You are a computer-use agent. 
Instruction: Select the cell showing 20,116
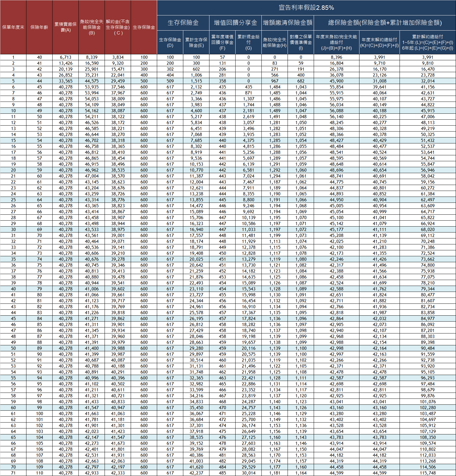[x=248, y=348]
